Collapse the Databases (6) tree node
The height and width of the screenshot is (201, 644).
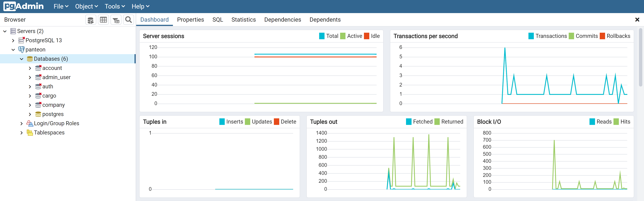pyautogui.click(x=21, y=59)
